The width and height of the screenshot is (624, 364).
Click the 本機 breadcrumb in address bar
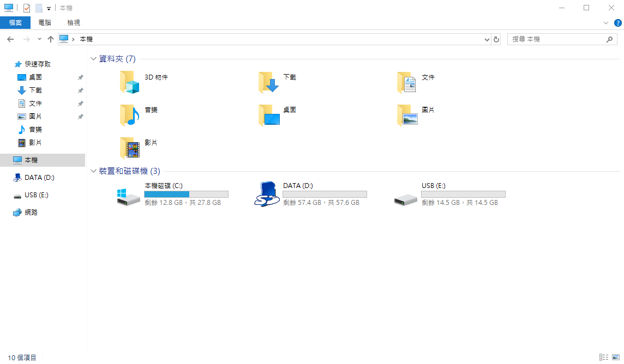[x=86, y=39]
